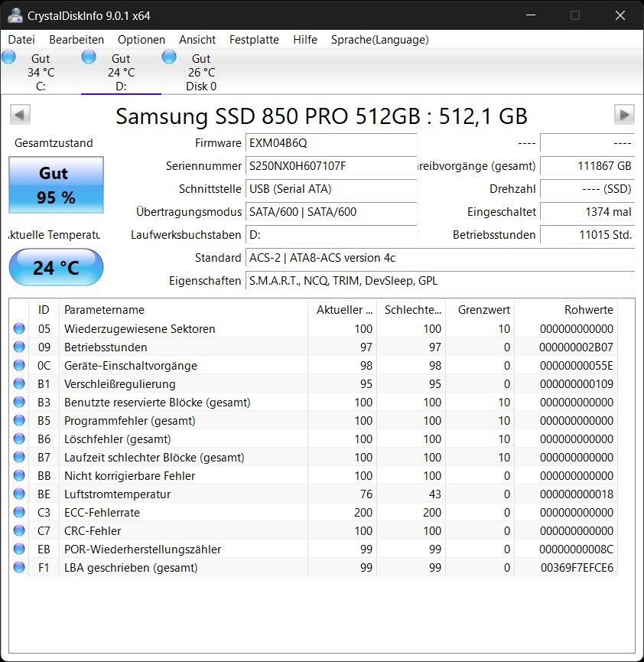
Task: Select the POR-Wiederherstellungszähler parameter name
Action: click(142, 549)
